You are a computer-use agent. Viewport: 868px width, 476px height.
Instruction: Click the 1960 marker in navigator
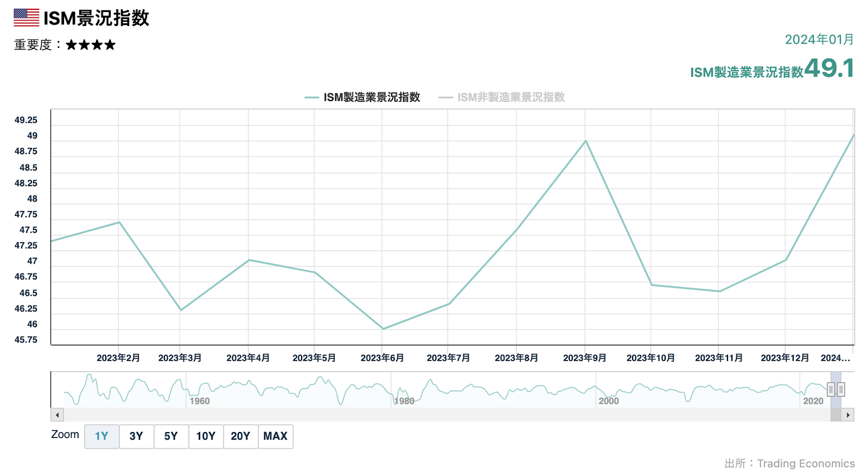200,401
